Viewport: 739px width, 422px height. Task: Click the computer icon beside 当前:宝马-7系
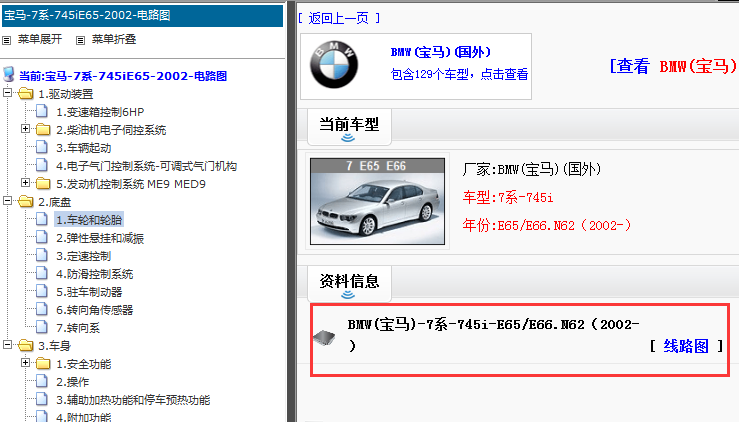pyautogui.click(x=8, y=74)
